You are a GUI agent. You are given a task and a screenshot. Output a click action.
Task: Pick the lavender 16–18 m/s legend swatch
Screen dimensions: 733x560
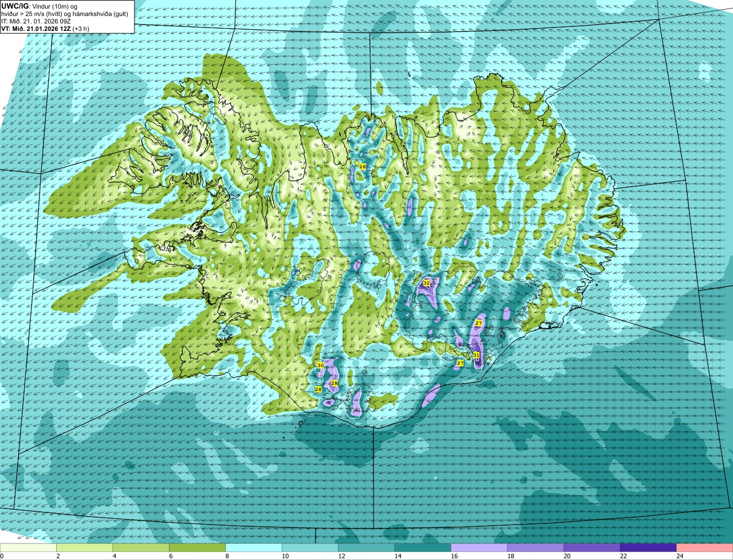[479, 547]
